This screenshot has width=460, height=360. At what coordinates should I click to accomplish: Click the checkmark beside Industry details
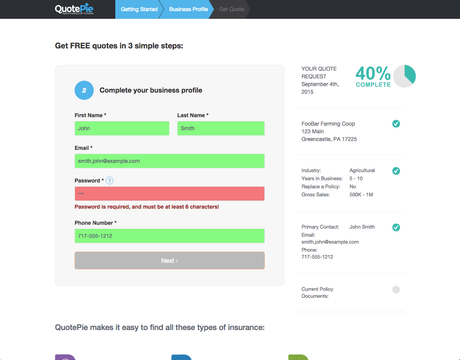[396, 171]
